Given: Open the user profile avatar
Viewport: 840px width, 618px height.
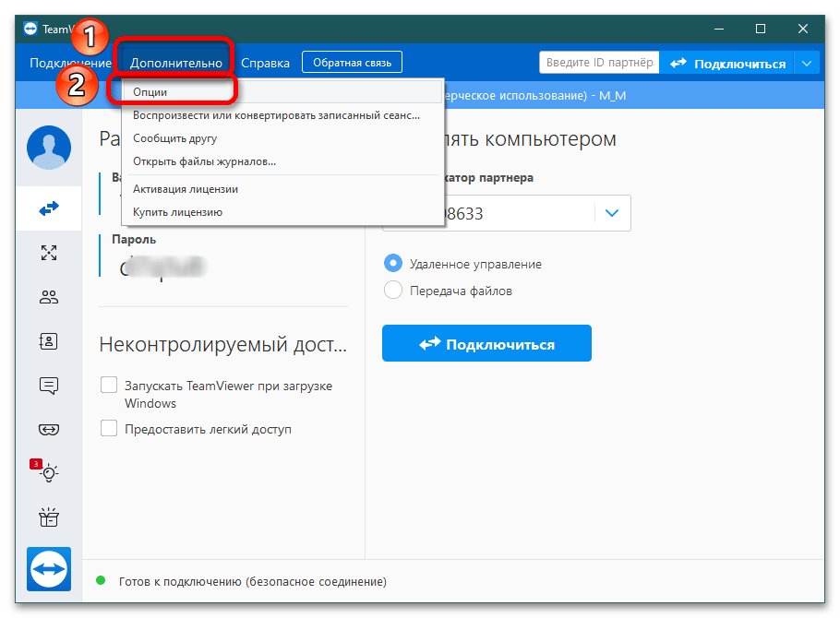Looking at the screenshot, I should pos(49,148).
